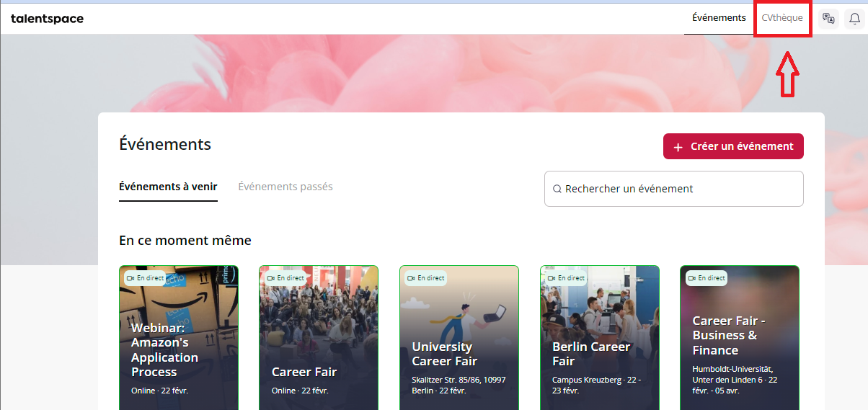
Task: Click live camera icon on Amazon webinar card
Action: pos(130,278)
